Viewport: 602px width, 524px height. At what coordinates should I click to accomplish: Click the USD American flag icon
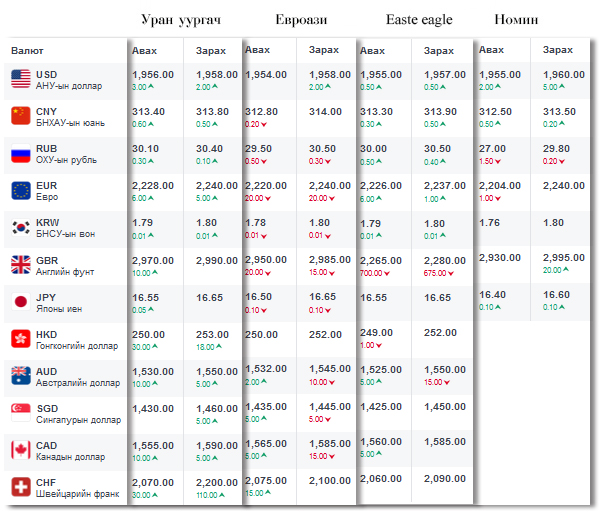pos(20,79)
